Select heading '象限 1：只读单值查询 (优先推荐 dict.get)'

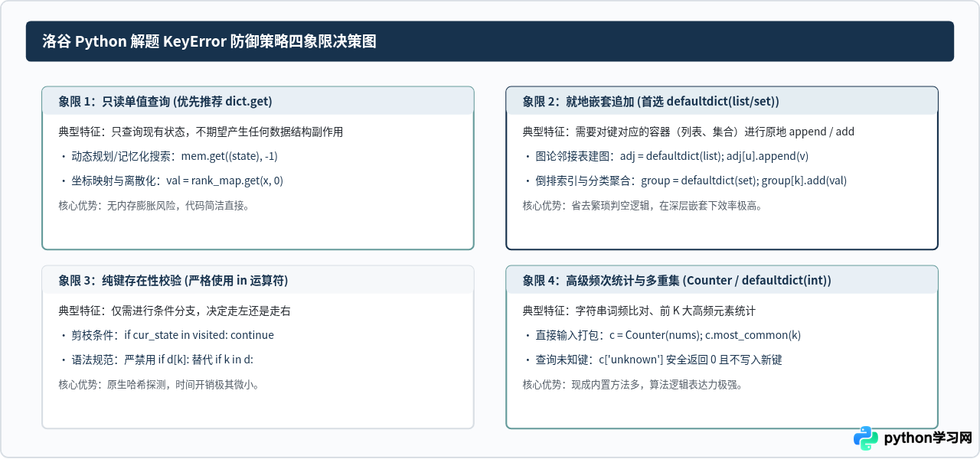pos(165,101)
